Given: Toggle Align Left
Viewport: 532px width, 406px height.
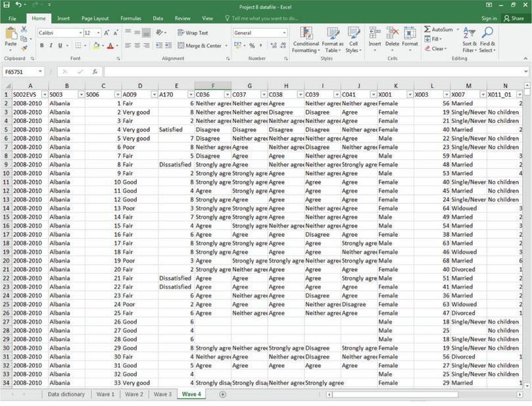Looking at the screenshot, I should click(x=128, y=45).
